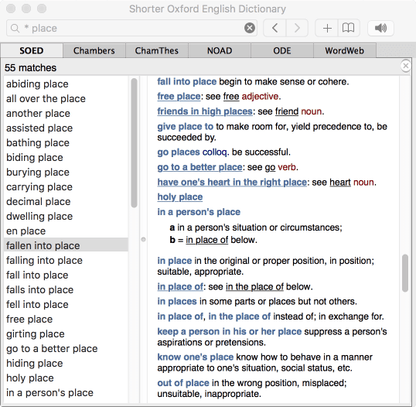
Task: Click 'give place to' headword
Action: pos(185,126)
